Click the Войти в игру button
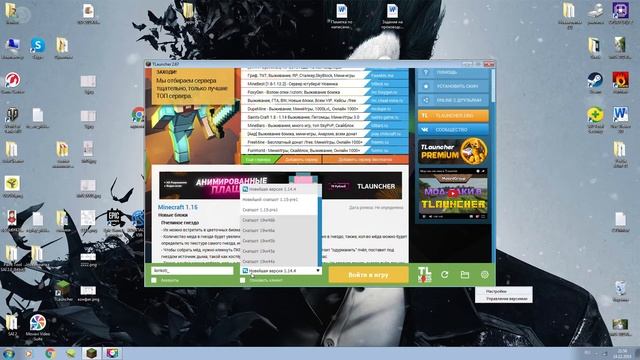The height and width of the screenshot is (360, 640). click(368, 275)
